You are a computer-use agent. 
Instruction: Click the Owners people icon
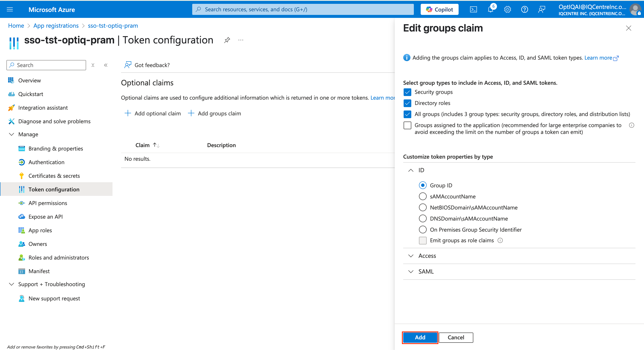[22, 244]
